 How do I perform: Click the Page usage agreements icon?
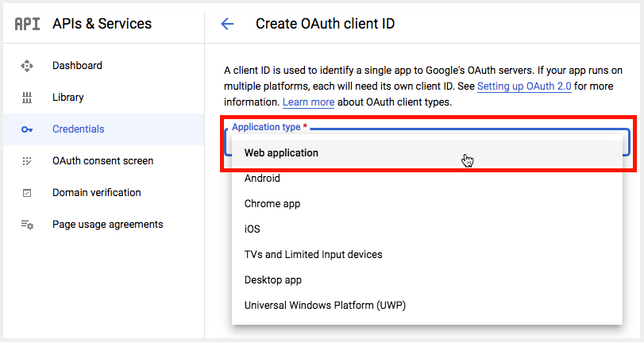(x=27, y=225)
